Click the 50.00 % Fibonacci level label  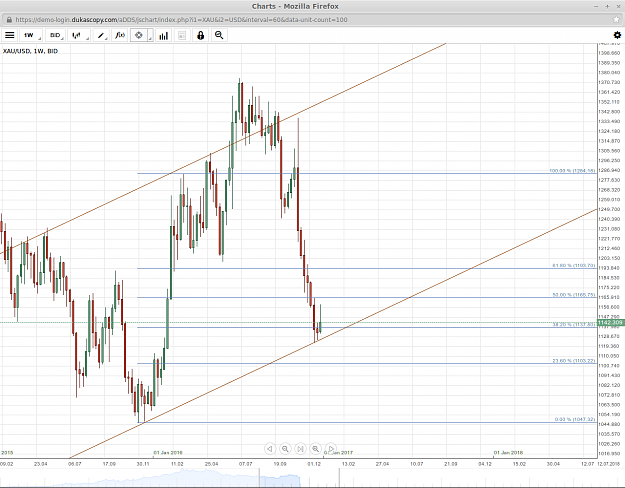click(x=573, y=295)
